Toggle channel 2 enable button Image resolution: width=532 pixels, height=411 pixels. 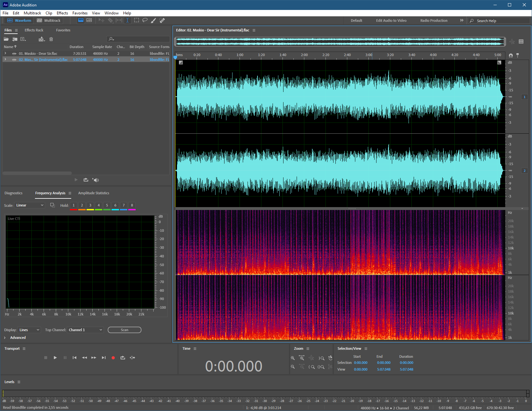[x=525, y=171]
